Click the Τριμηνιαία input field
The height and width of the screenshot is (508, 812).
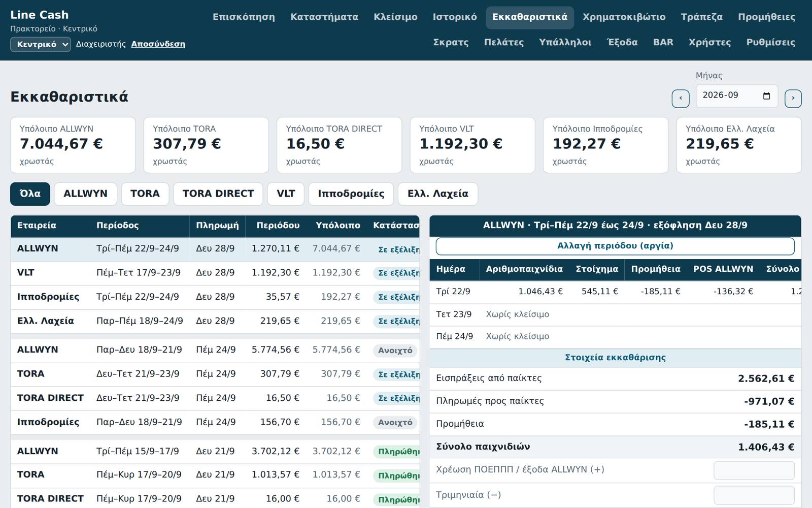tap(754, 495)
